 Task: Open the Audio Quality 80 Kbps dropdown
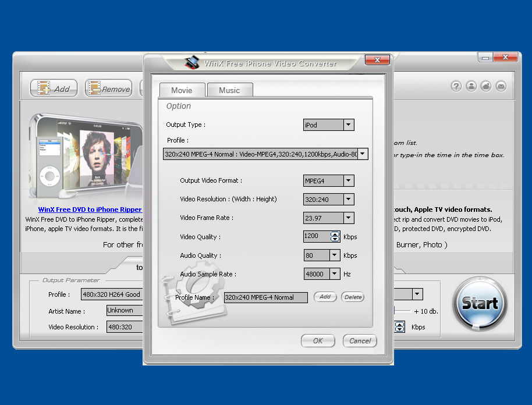(335, 255)
